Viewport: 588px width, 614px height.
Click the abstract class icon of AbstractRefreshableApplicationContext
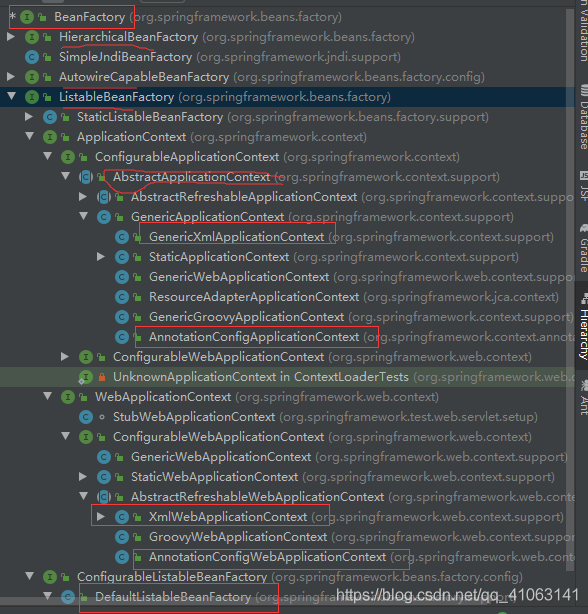pos(104,197)
